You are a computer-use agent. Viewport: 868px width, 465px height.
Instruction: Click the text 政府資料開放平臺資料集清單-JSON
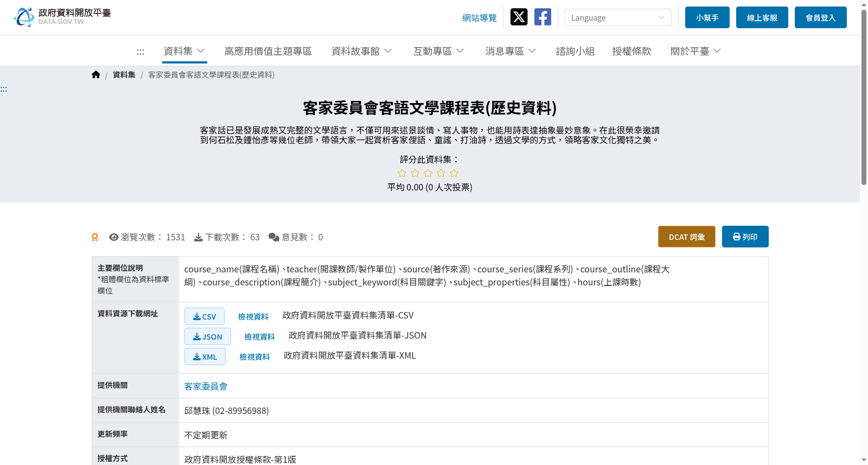point(358,335)
